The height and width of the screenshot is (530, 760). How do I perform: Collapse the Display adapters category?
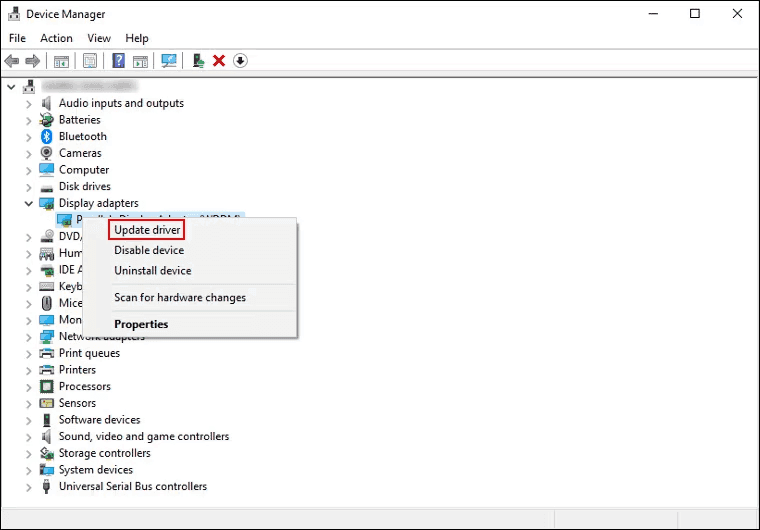(x=29, y=204)
